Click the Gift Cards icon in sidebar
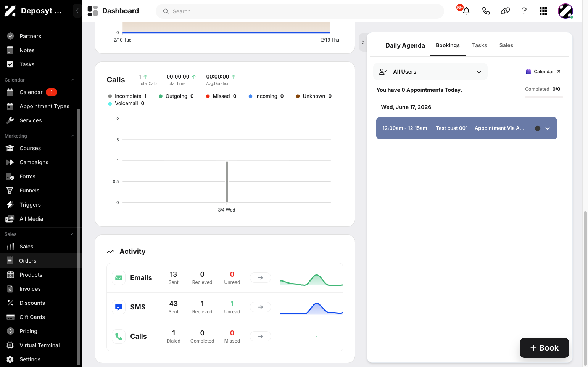 10,317
